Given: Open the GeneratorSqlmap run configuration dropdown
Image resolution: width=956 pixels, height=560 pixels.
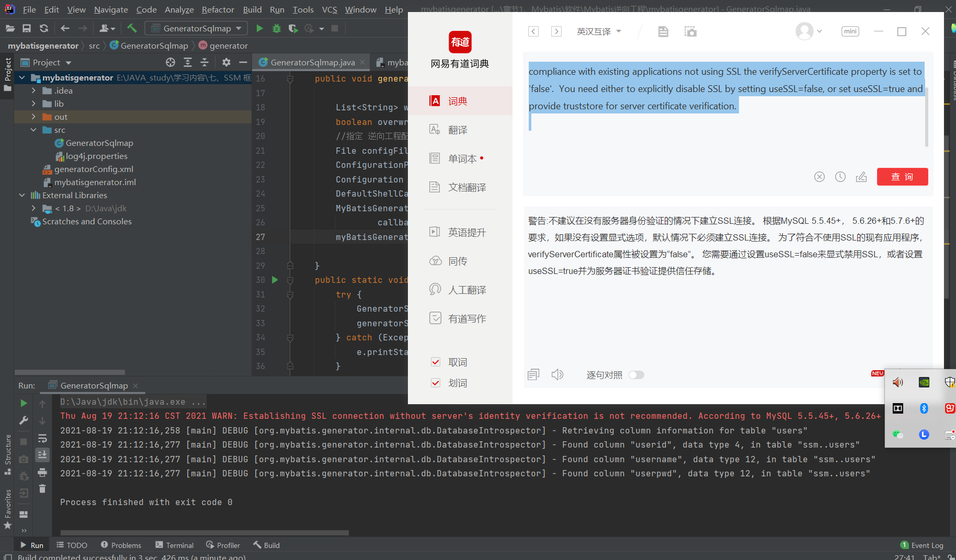Looking at the screenshot, I should click(196, 28).
